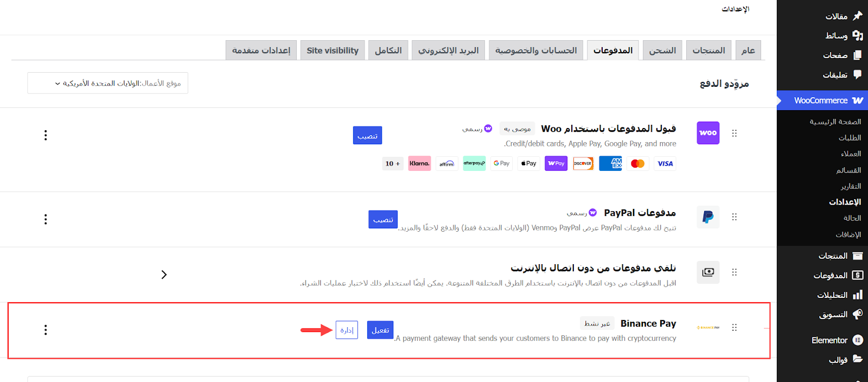
Task: Switch to the الشحن settings tab
Action: (662, 50)
